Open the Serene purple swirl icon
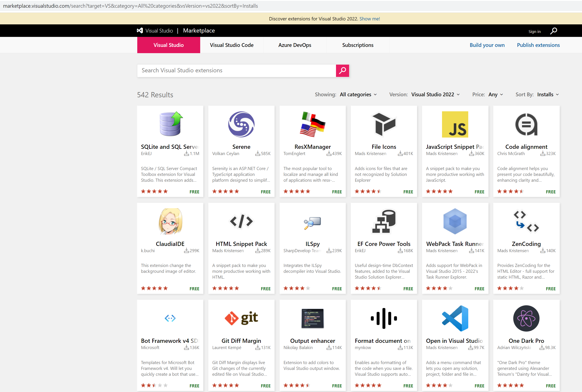This screenshot has height=392, width=582. [x=241, y=124]
